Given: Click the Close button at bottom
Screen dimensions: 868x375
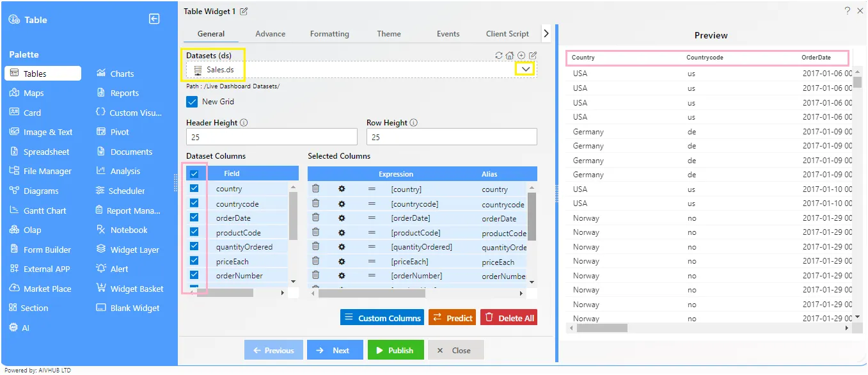Looking at the screenshot, I should pos(455,350).
